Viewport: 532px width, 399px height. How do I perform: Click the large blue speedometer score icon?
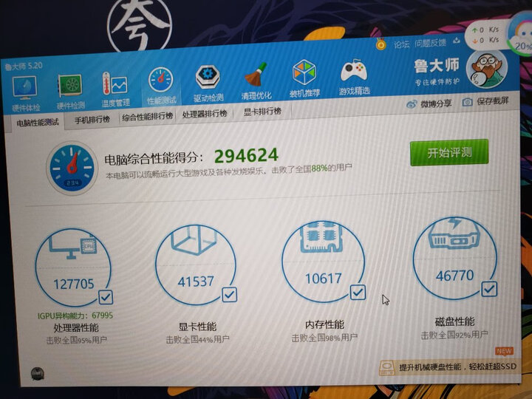pos(72,168)
